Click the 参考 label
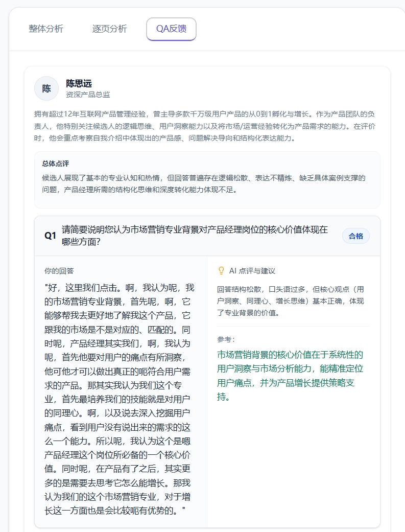 click(x=226, y=339)
